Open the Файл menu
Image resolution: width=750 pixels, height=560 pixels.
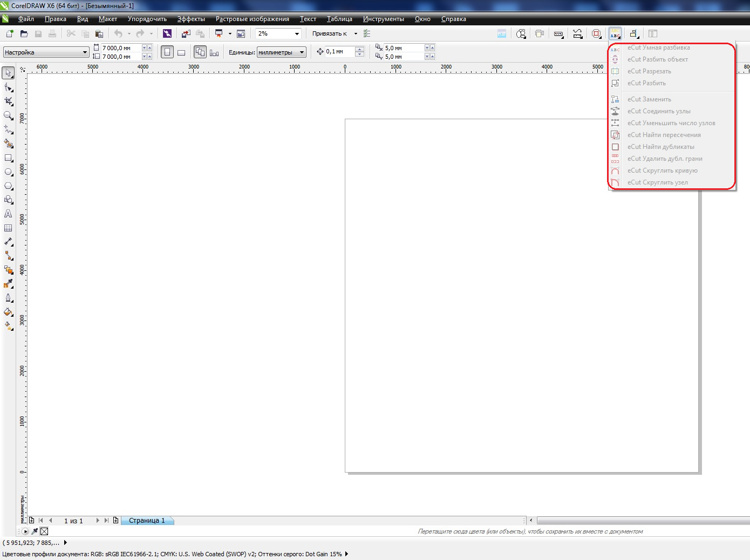pyautogui.click(x=26, y=19)
